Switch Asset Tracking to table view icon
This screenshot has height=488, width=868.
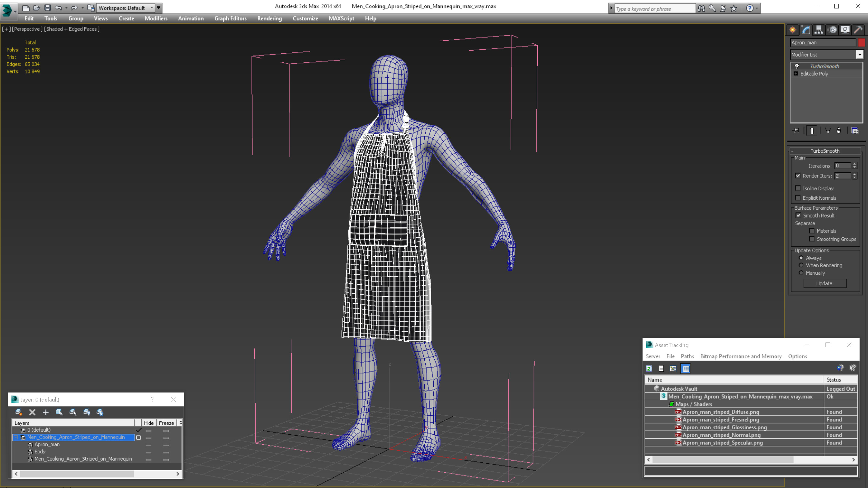686,368
